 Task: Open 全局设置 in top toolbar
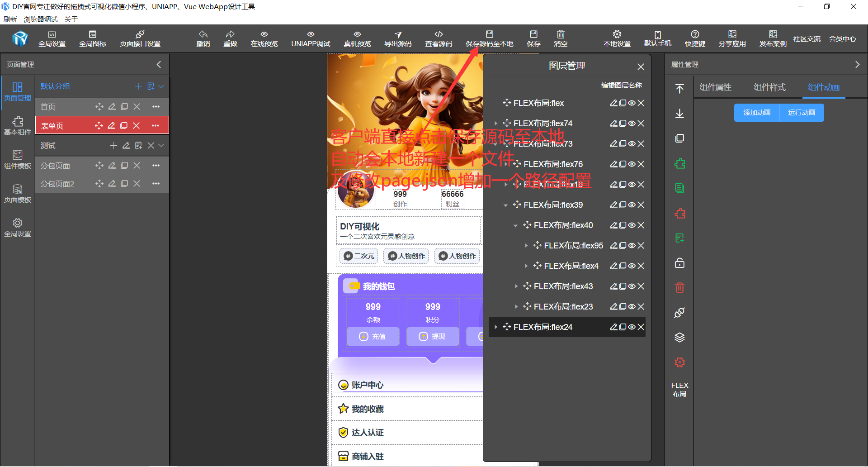pyautogui.click(x=52, y=38)
